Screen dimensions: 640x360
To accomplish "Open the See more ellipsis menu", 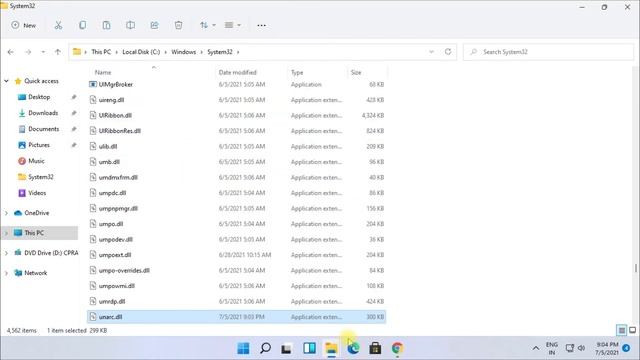I will point(261,25).
